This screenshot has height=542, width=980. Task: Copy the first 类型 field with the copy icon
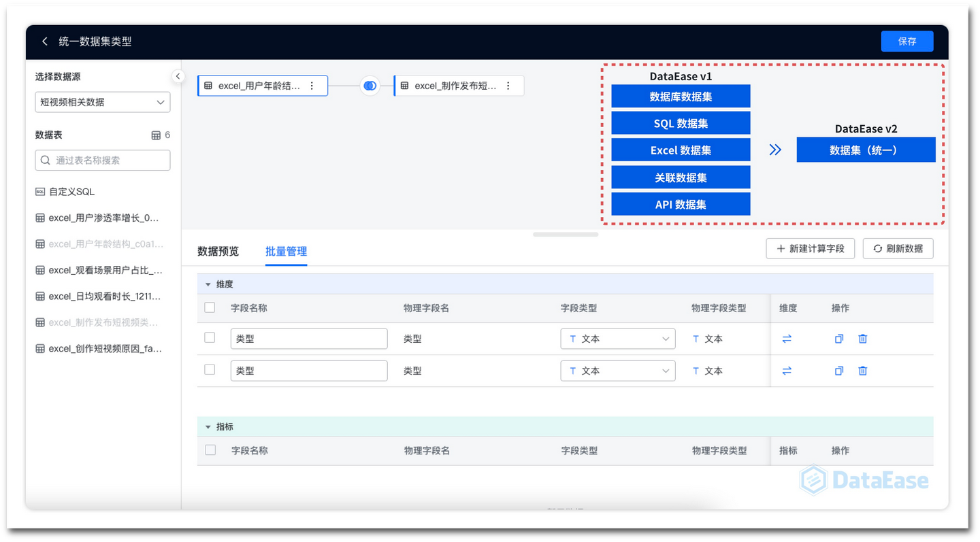tap(838, 338)
